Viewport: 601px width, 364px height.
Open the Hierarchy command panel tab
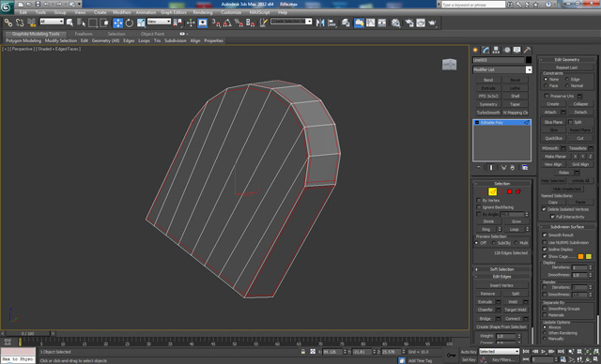496,50
